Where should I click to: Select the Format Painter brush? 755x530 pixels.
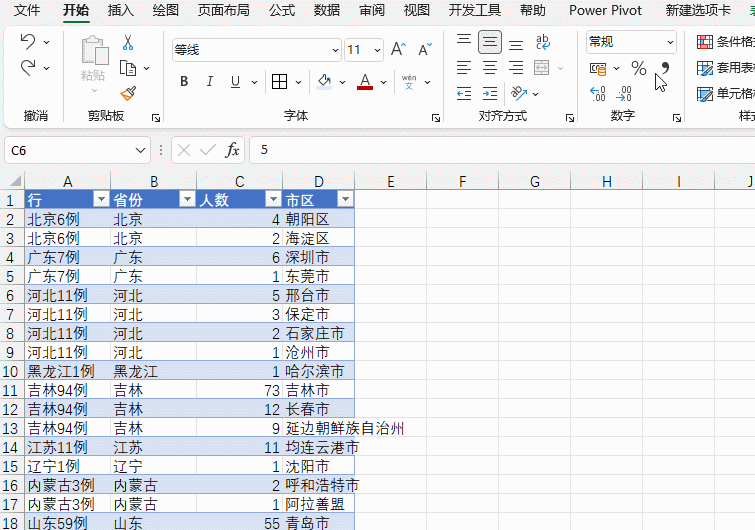[128, 93]
